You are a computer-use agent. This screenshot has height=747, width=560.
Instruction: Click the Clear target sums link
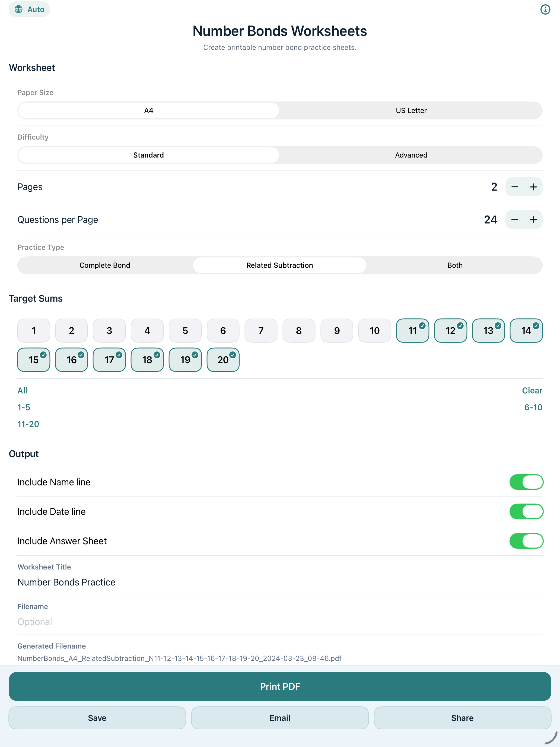(532, 390)
